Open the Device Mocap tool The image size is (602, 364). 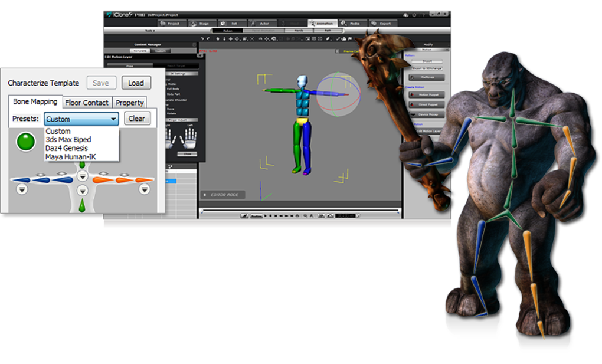(x=427, y=114)
